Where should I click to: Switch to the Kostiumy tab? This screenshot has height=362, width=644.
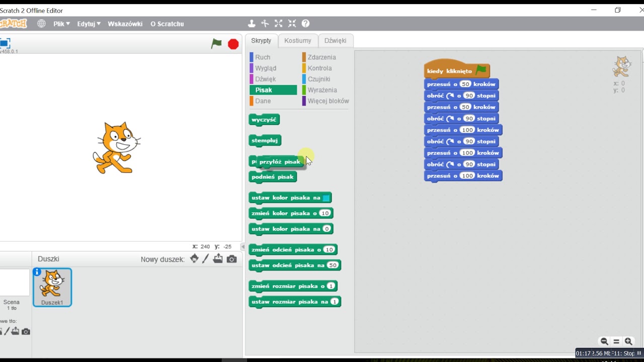pos(297,41)
